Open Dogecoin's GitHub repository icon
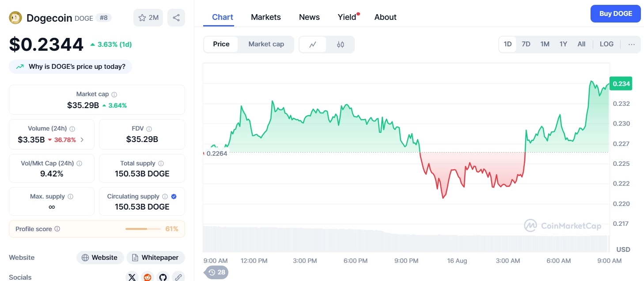Screen dimensions: 644x281 (x=163, y=277)
